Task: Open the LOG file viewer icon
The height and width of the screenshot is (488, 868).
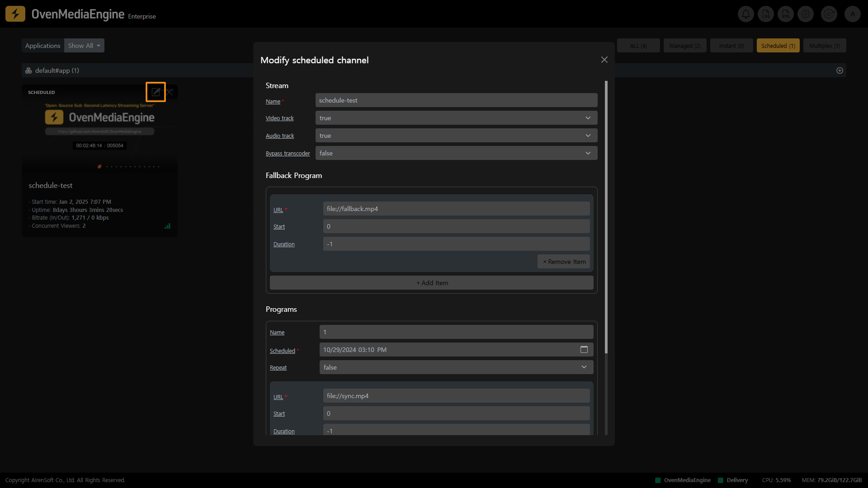Action: point(766,14)
